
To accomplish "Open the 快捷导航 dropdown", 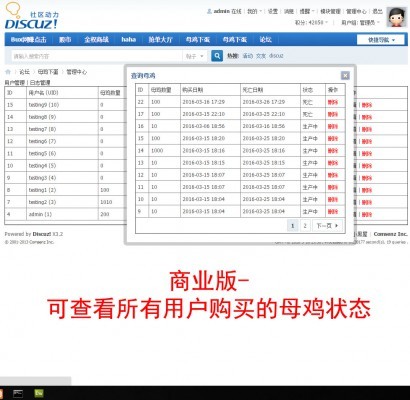I will tap(381, 40).
